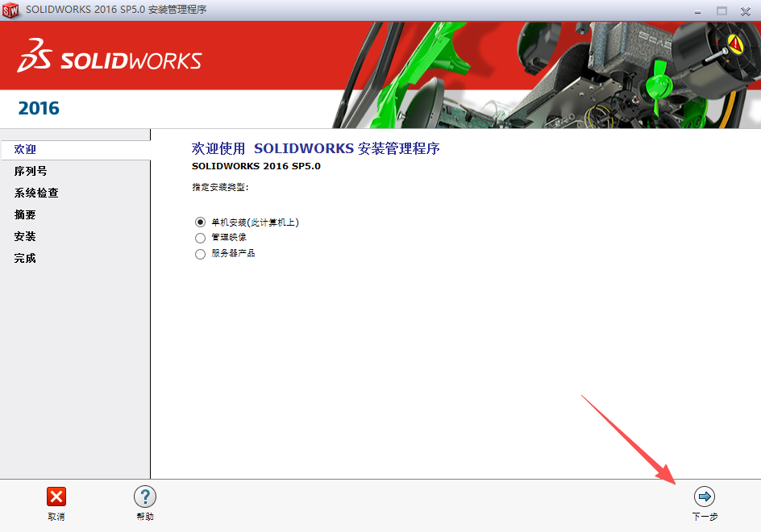This screenshot has height=532, width=761.
Task: Click the 安装 step in sidebar
Action: pyautogui.click(x=24, y=236)
